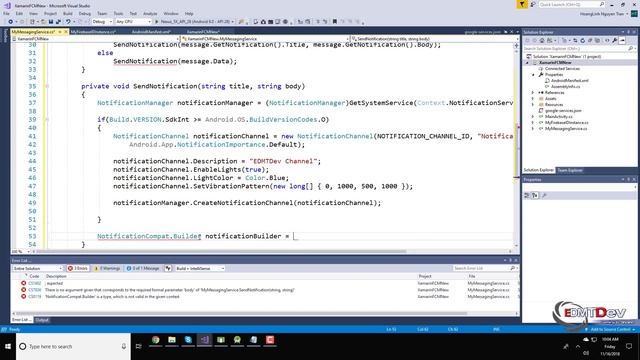Screen dimensions: 640x360
Task: Click the Windows 'Type here to search' box
Action: [73, 347]
